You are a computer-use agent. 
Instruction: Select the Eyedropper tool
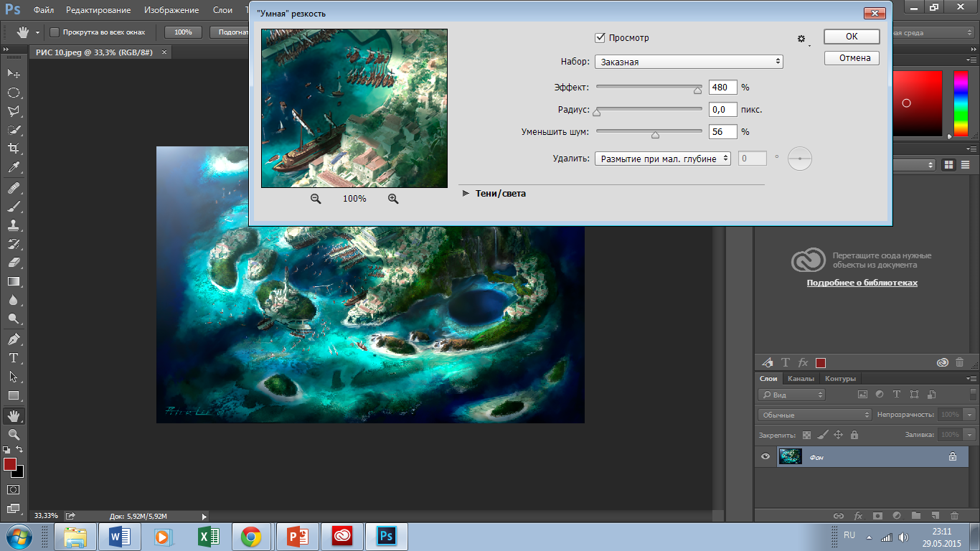(14, 168)
